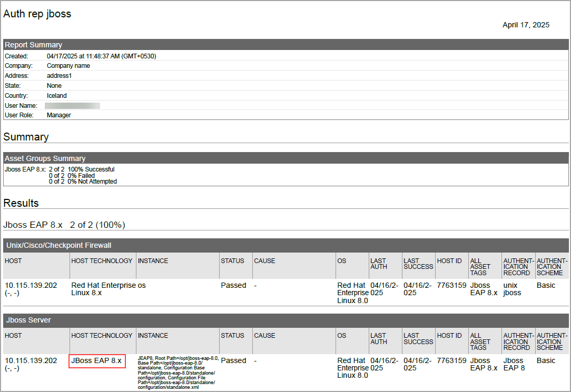This screenshot has height=392, width=571.
Task: Click Passed status in Unix table row
Action: point(233,286)
